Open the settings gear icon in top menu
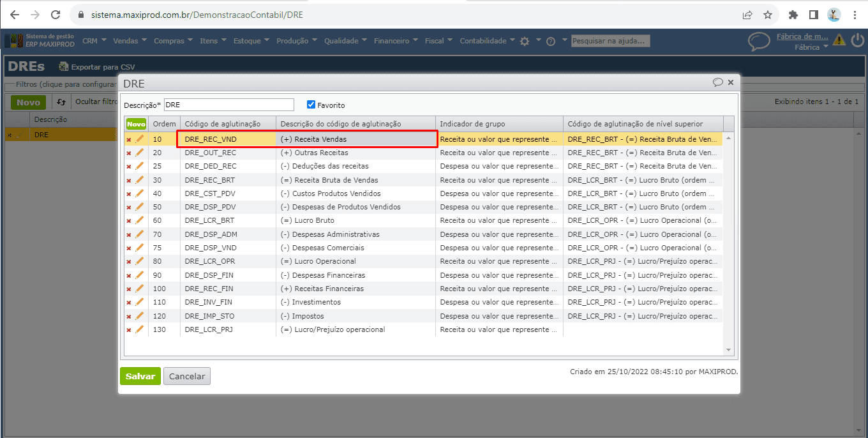 tap(525, 41)
